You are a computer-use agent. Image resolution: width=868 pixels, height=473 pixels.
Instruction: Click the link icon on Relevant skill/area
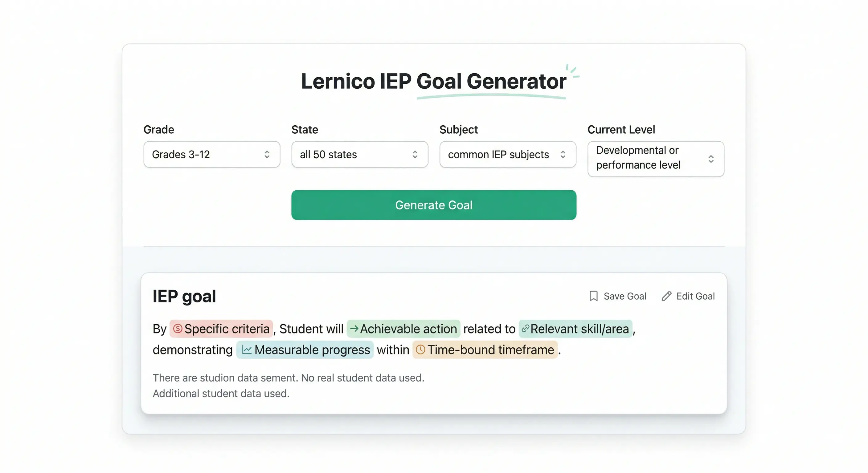[x=525, y=329]
